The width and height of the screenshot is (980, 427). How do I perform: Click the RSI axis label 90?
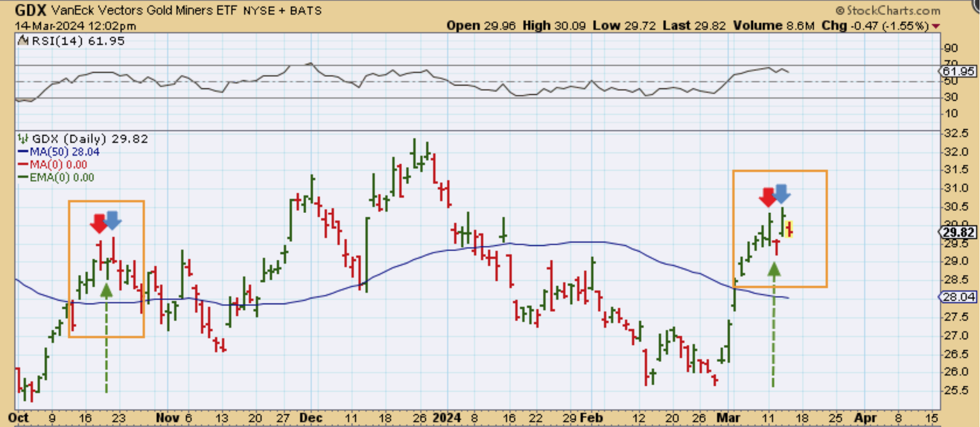950,48
